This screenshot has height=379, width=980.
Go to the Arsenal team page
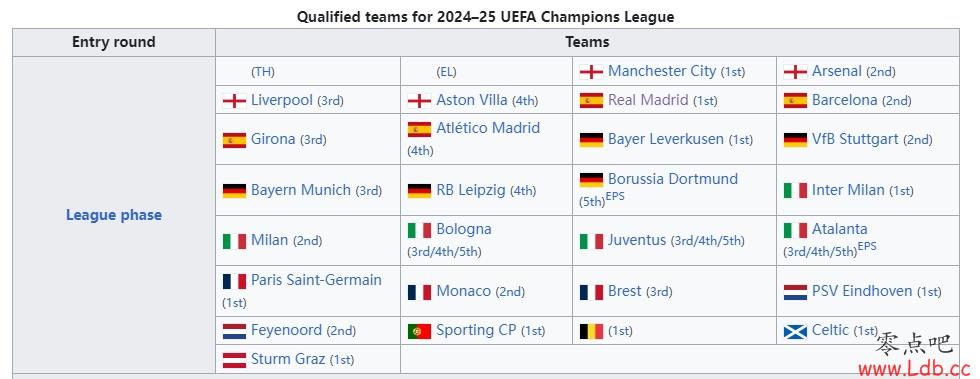pos(837,71)
